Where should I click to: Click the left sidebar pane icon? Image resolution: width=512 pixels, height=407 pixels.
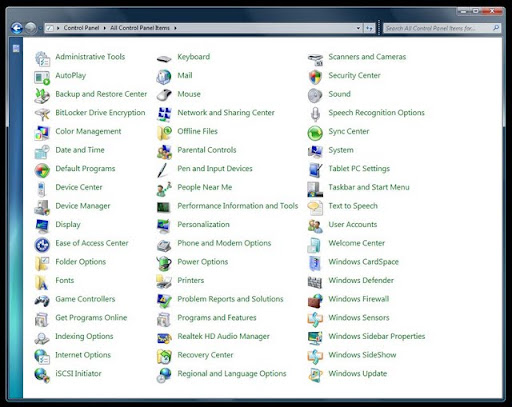16,49
